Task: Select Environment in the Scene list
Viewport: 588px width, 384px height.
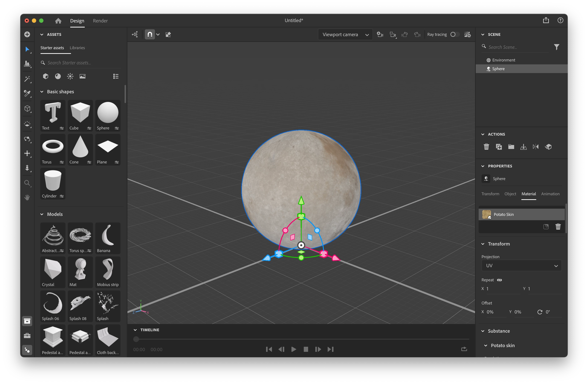Action: coord(503,60)
